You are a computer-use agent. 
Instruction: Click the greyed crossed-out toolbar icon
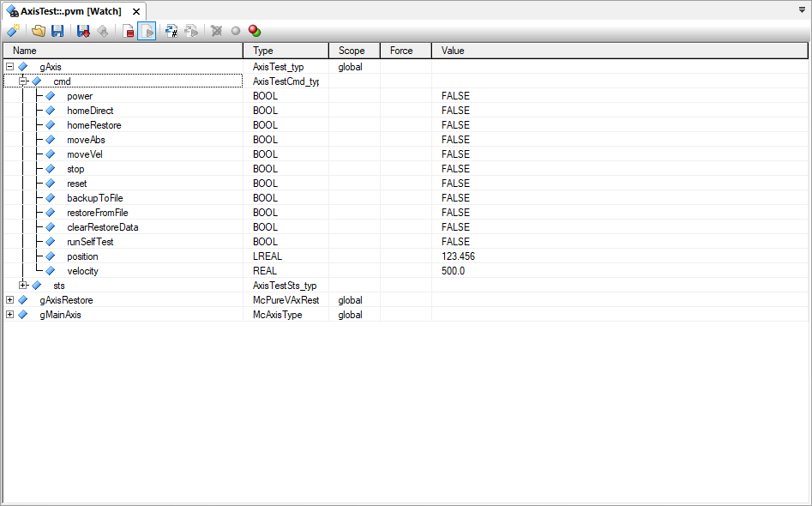(x=216, y=31)
